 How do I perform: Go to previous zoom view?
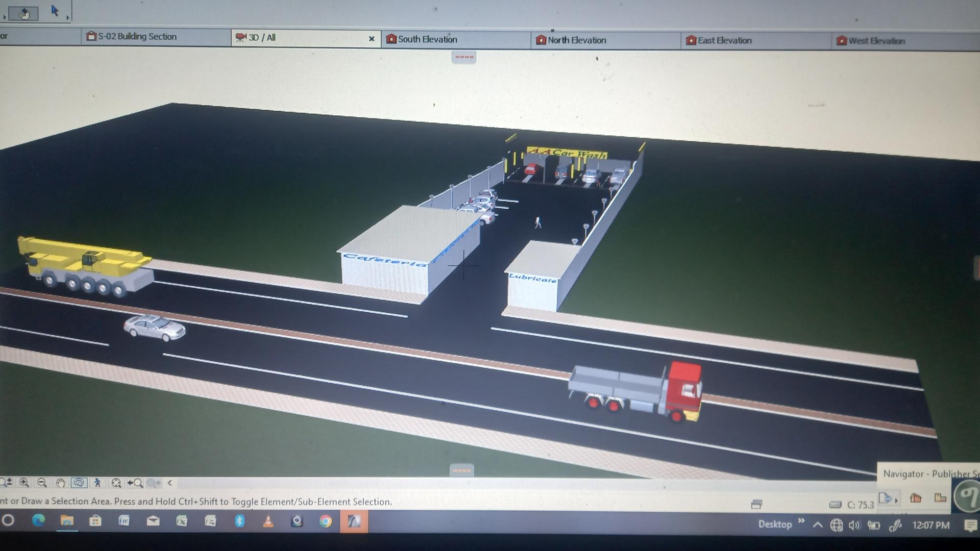tap(135, 483)
